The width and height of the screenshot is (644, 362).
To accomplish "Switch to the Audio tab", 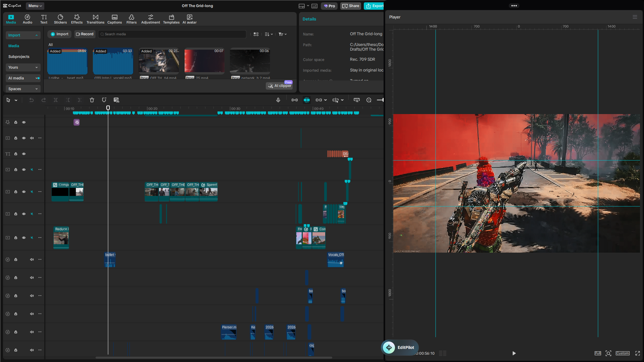I will pyautogui.click(x=27, y=19).
